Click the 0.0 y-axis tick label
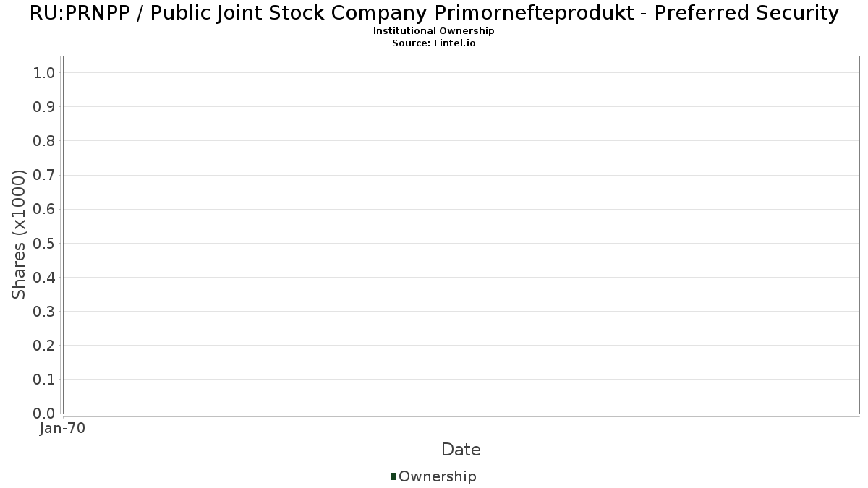The height and width of the screenshot is (488, 868). tap(44, 414)
